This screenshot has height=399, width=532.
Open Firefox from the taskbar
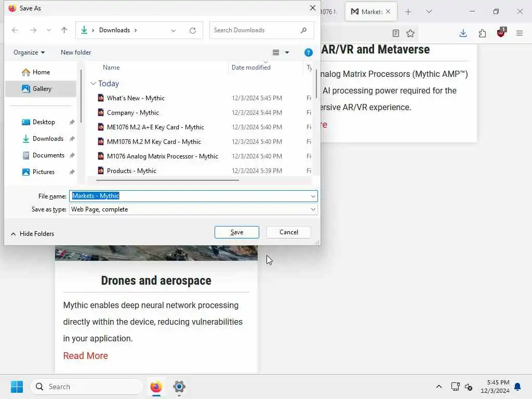(x=156, y=387)
